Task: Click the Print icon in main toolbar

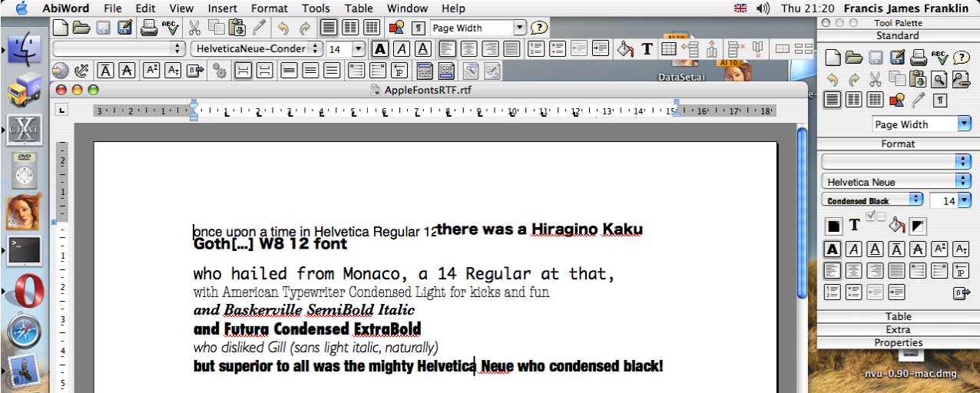Action: pyautogui.click(x=148, y=28)
